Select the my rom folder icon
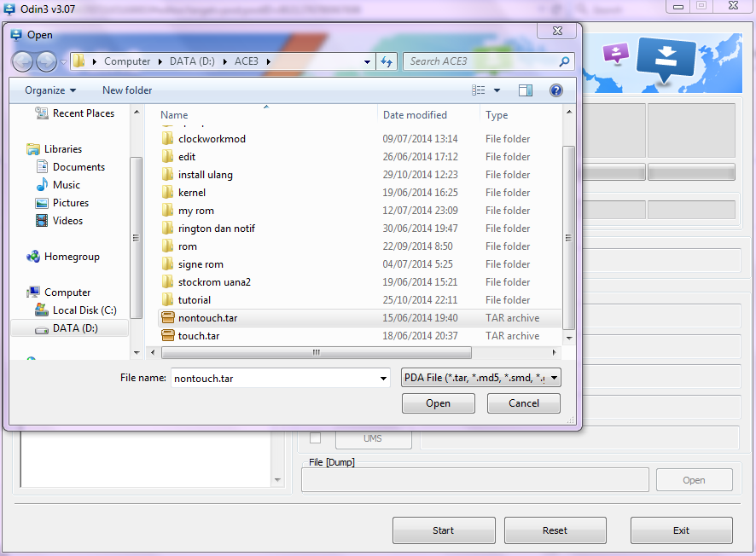Image resolution: width=756 pixels, height=556 pixels. (x=167, y=211)
